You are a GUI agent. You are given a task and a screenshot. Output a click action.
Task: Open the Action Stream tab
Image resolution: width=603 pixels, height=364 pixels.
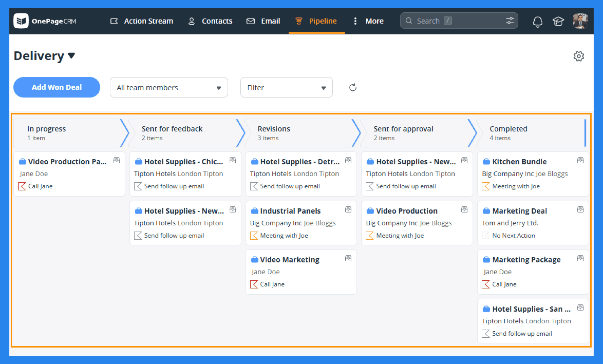tap(142, 21)
